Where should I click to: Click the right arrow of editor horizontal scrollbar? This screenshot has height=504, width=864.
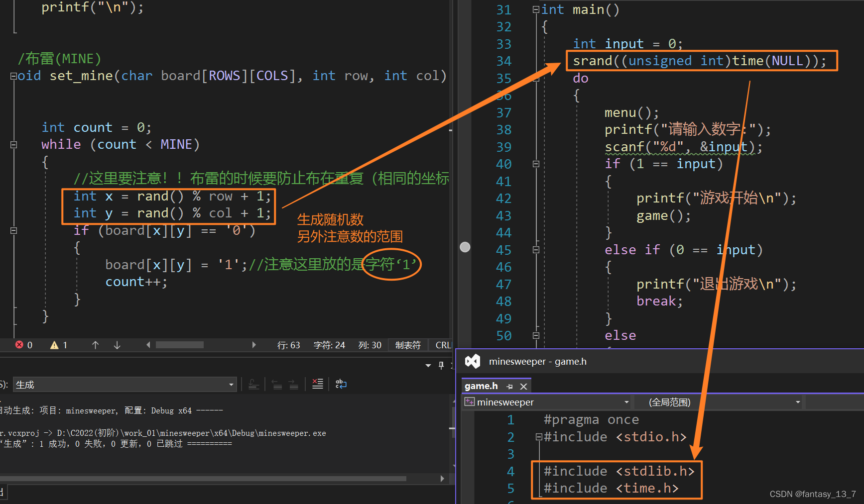254,345
